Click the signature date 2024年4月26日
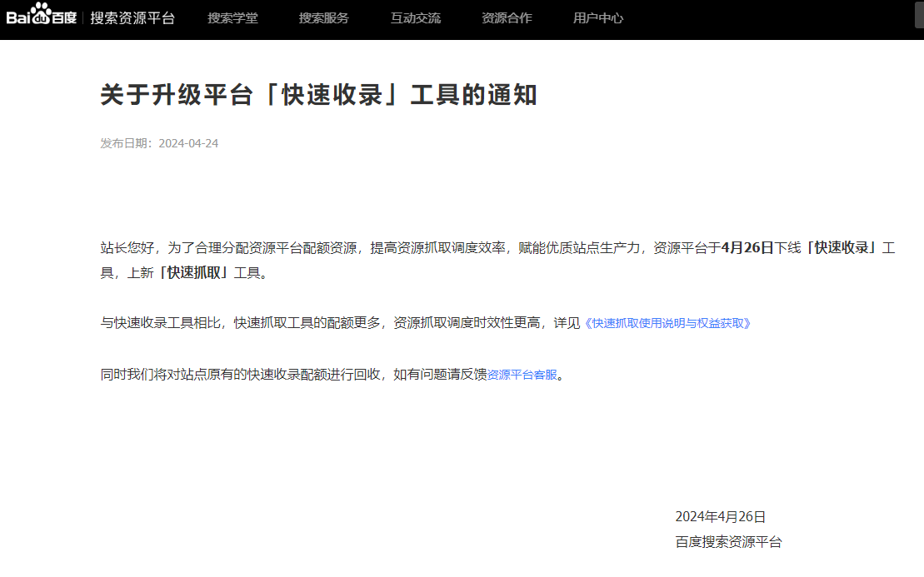The width and height of the screenshot is (924, 577). coord(720,517)
